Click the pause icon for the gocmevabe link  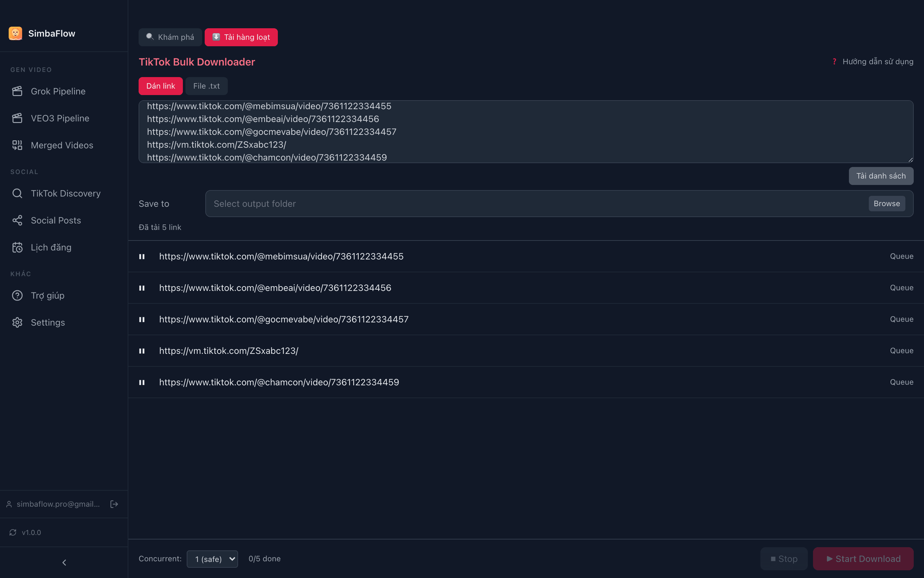(x=142, y=319)
